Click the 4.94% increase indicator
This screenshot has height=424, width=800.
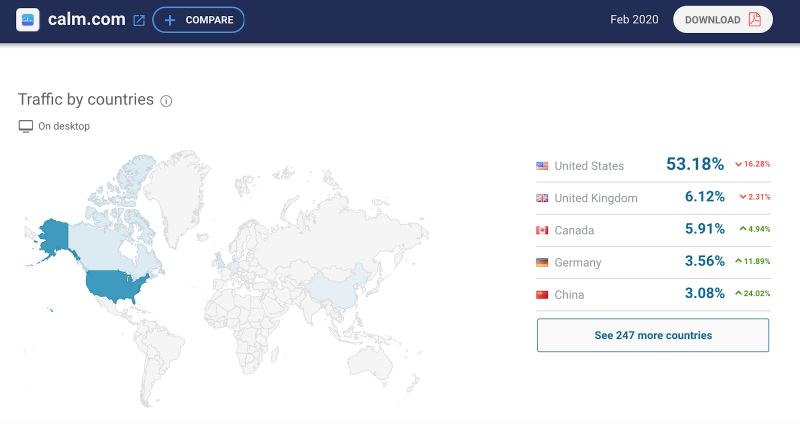[x=755, y=229]
